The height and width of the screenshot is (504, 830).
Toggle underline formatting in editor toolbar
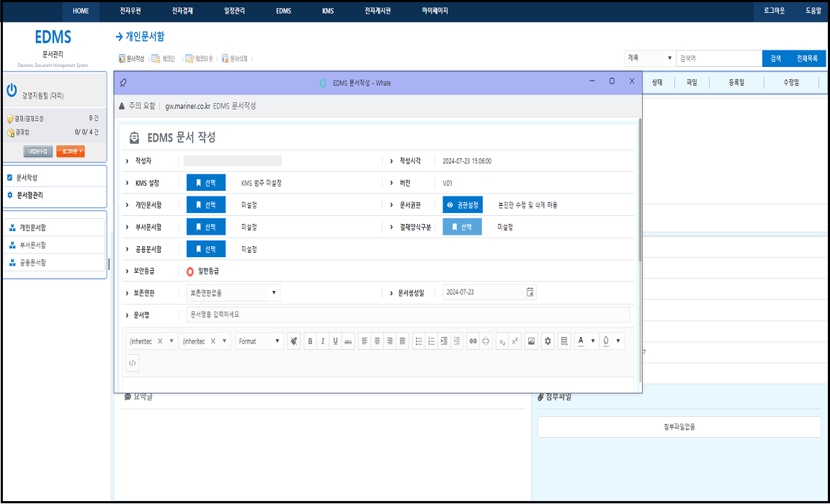point(336,341)
